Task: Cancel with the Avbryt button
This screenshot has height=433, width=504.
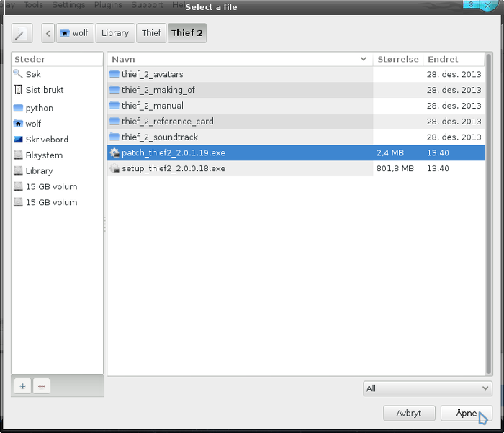Action: point(409,413)
